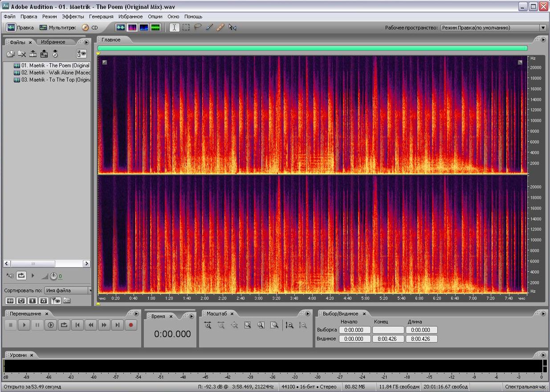Open the workspace dropdown 'Режим Правка'
This screenshot has height=392, width=550.
click(x=493, y=28)
